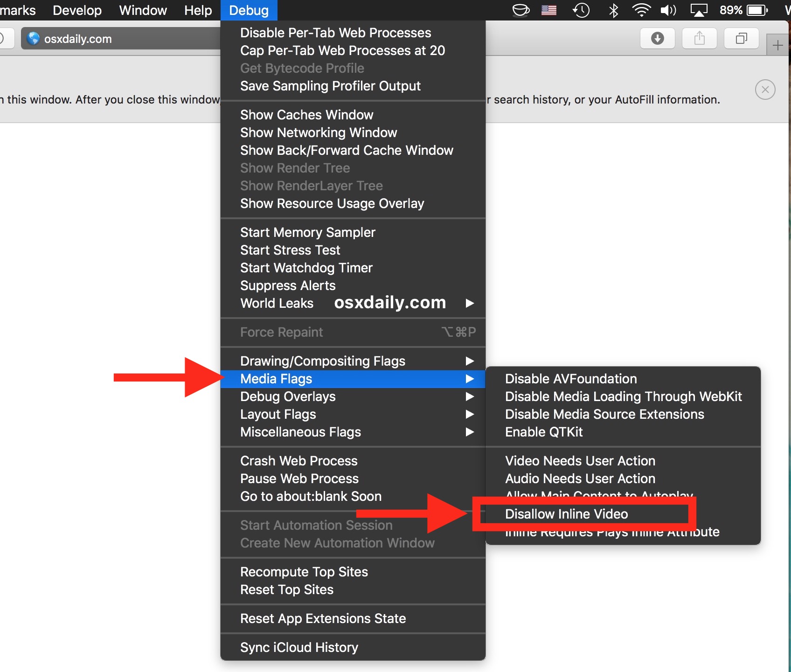This screenshot has height=672, width=791.
Task: Toggle Video Needs User Action
Action: click(x=580, y=461)
